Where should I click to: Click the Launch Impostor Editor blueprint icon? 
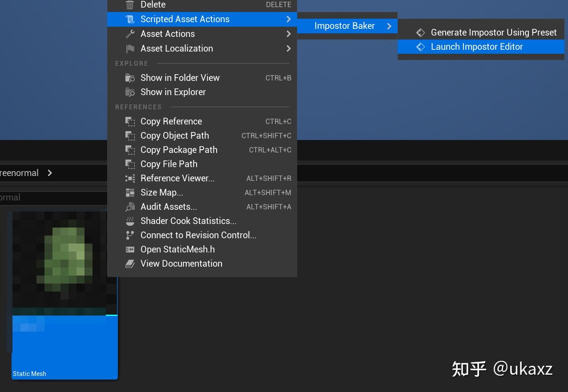click(x=420, y=47)
